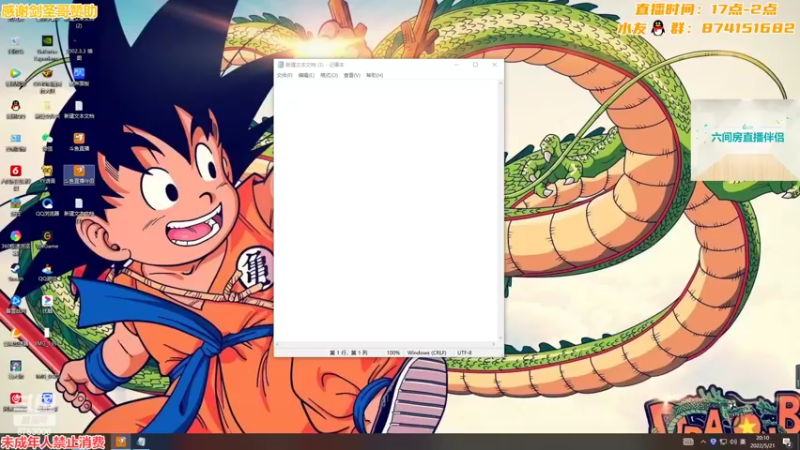Viewport: 800px width, 450px height.
Task: Click the volume speaker tray icon
Action: coord(733,442)
